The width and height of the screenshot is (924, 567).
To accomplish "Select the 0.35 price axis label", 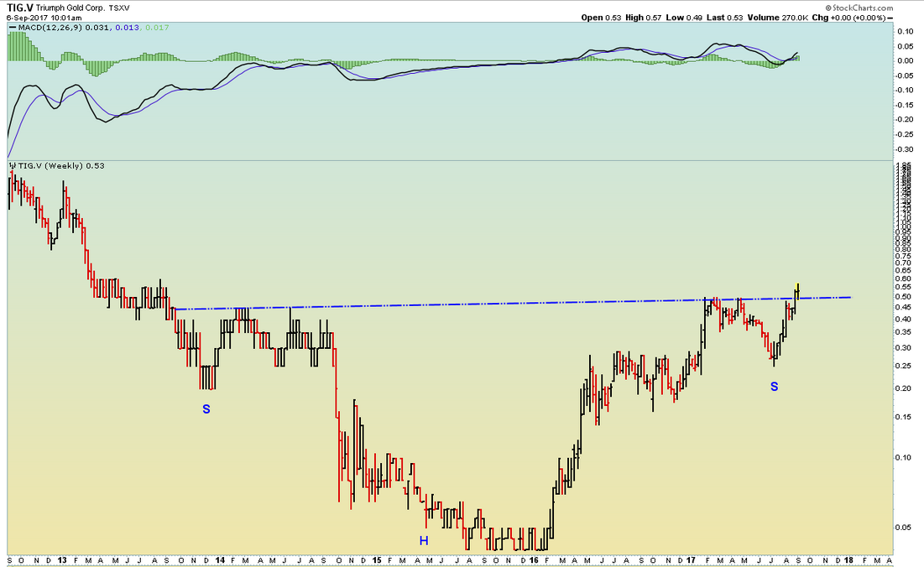I will click(x=903, y=333).
